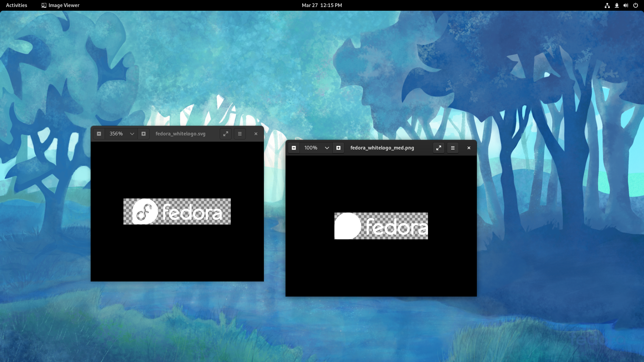The image size is (644, 362).
Task: Enter fullscreen in fedora_whitelogo.svg window
Action: pyautogui.click(x=226, y=134)
